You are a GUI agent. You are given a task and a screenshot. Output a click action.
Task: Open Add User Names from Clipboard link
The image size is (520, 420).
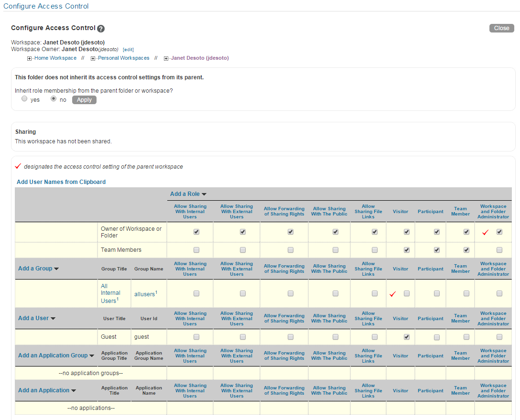[x=61, y=182]
